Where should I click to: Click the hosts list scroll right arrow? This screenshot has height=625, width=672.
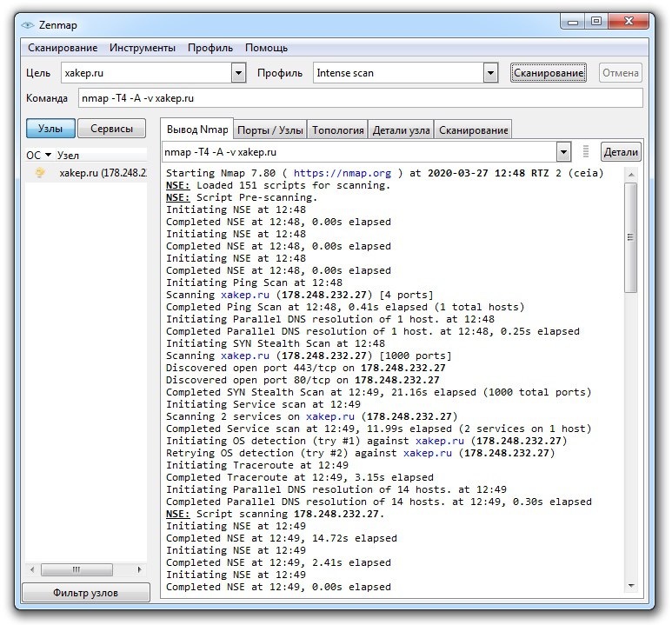139,569
